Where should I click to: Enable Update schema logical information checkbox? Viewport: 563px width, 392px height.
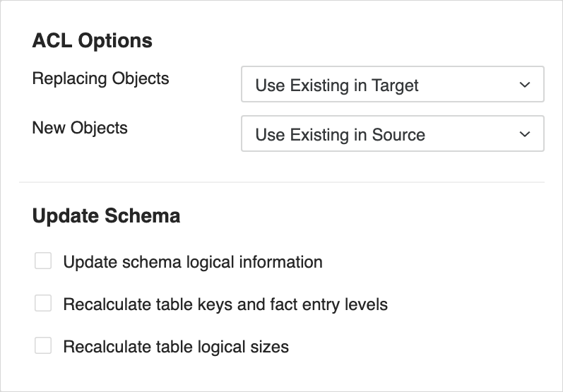tap(43, 262)
